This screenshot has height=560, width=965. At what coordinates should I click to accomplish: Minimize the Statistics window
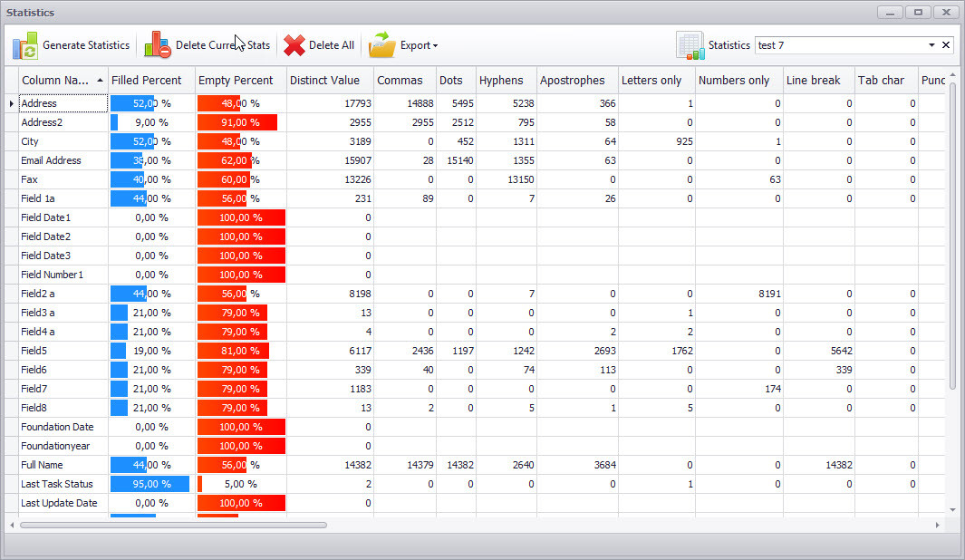coord(890,12)
